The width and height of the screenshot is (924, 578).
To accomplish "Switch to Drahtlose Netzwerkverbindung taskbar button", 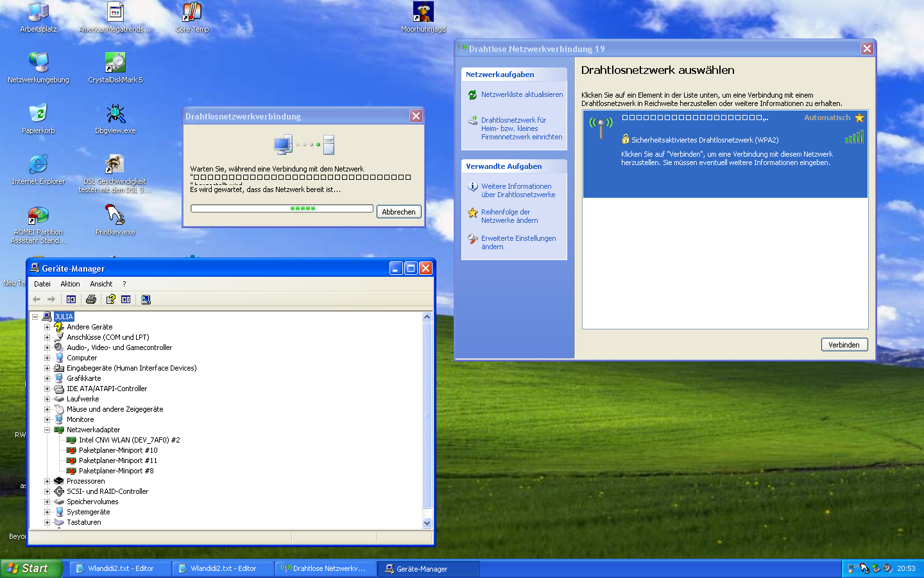I will [325, 568].
